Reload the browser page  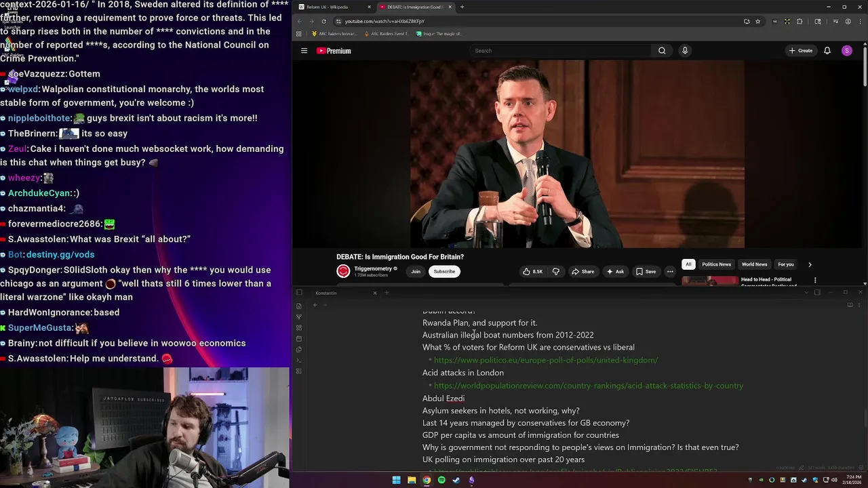click(323, 21)
